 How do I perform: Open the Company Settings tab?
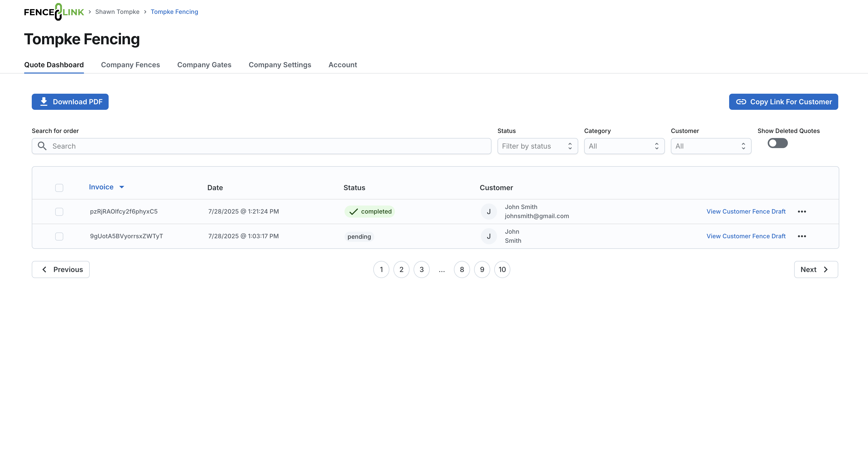(x=280, y=65)
